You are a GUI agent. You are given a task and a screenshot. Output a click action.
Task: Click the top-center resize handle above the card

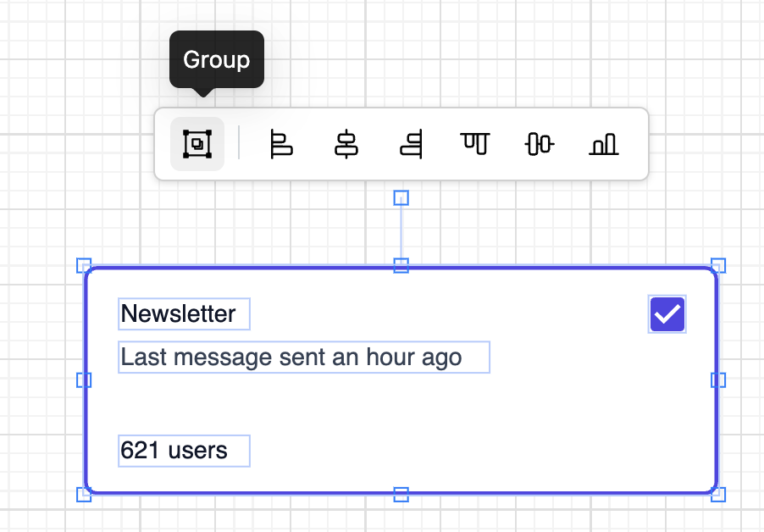pyautogui.click(x=401, y=198)
